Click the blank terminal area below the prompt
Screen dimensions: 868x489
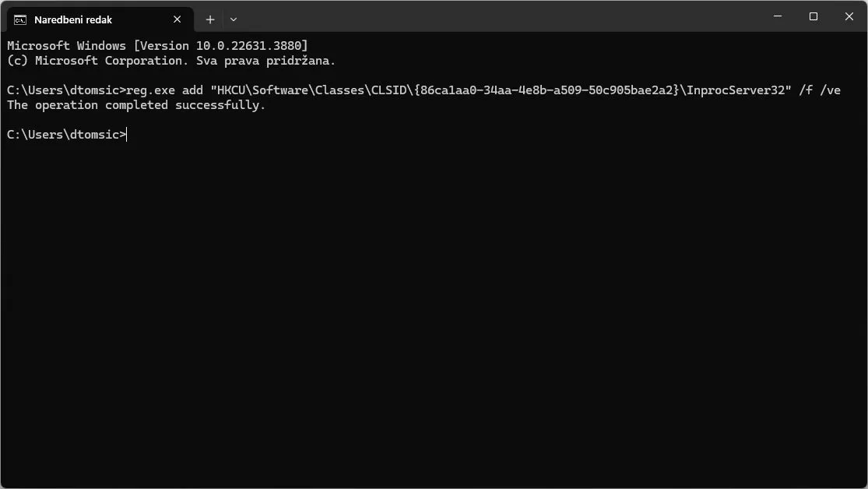(433, 311)
